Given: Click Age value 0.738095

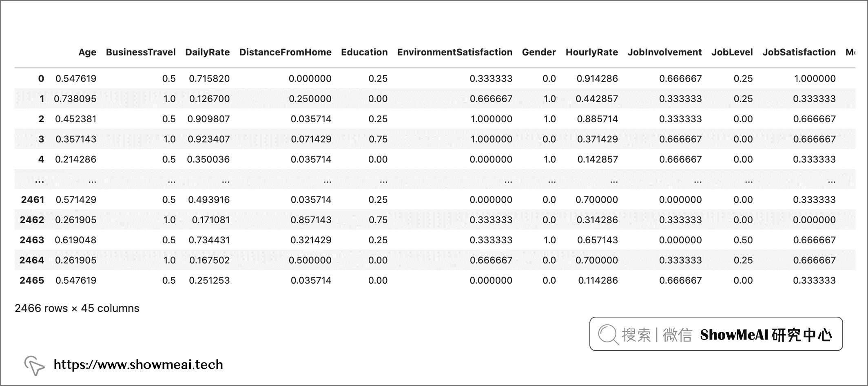Looking at the screenshot, I should pyautogui.click(x=75, y=99).
